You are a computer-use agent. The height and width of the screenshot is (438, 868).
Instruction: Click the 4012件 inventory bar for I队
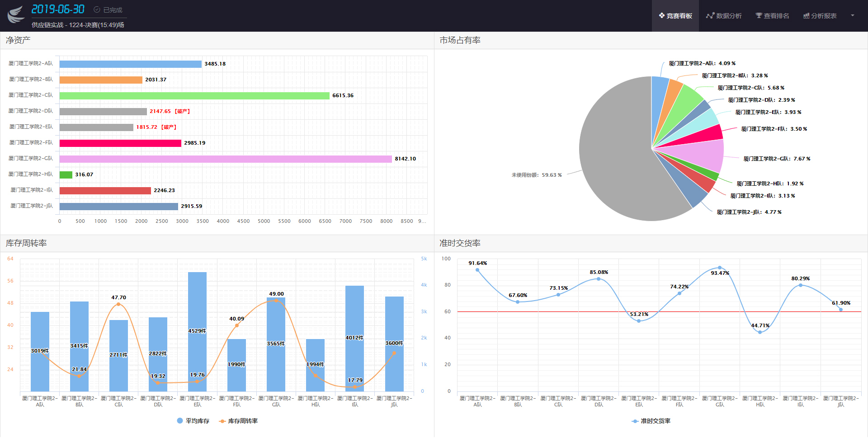click(x=354, y=338)
